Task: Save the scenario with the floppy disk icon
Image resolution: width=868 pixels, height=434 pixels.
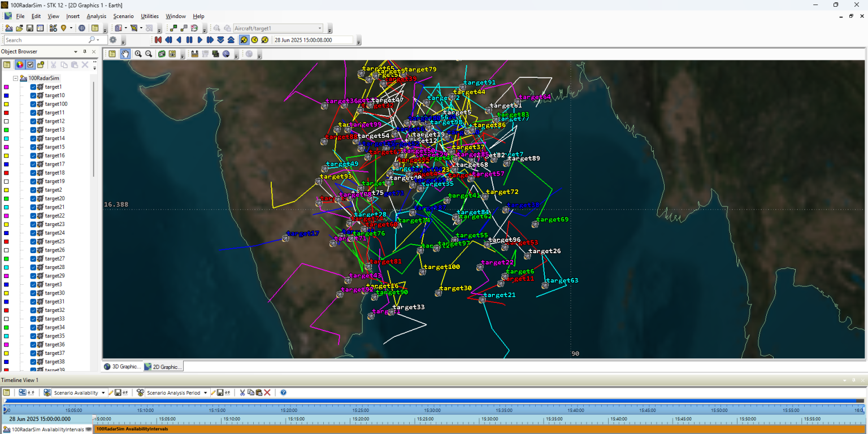Action: (x=30, y=28)
